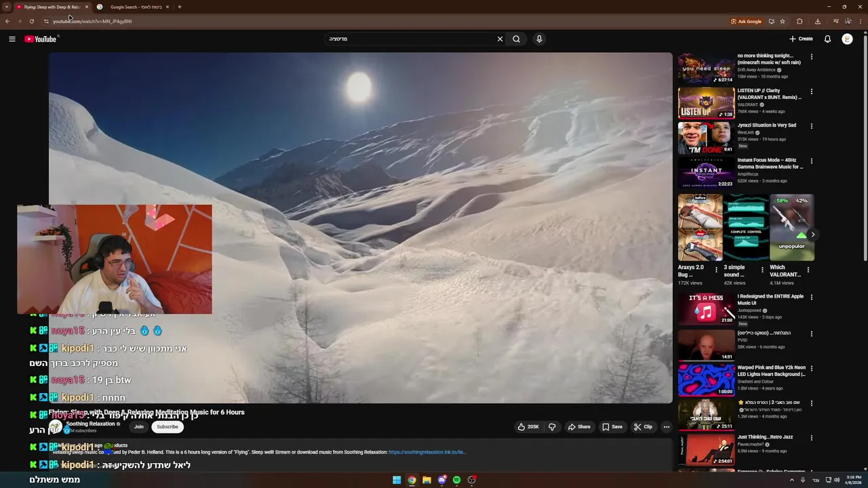Open options for 'no more thinking tonight'
868x488 pixels.
811,57
